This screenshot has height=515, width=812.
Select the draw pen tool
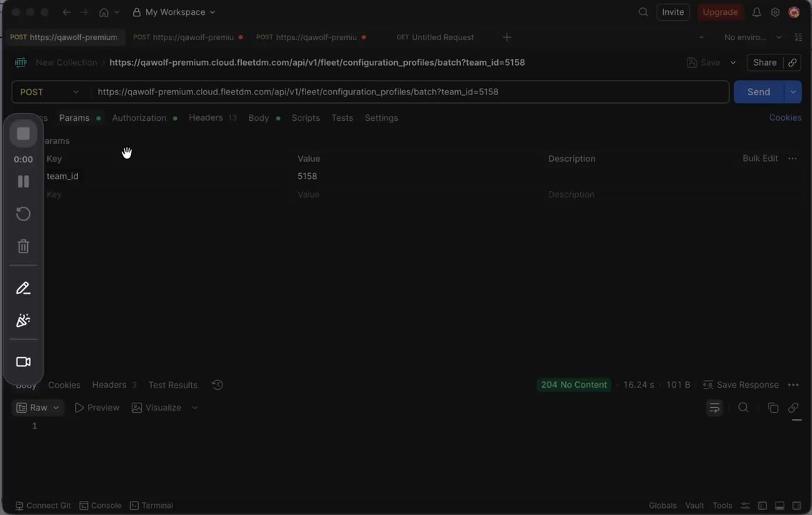coord(24,288)
